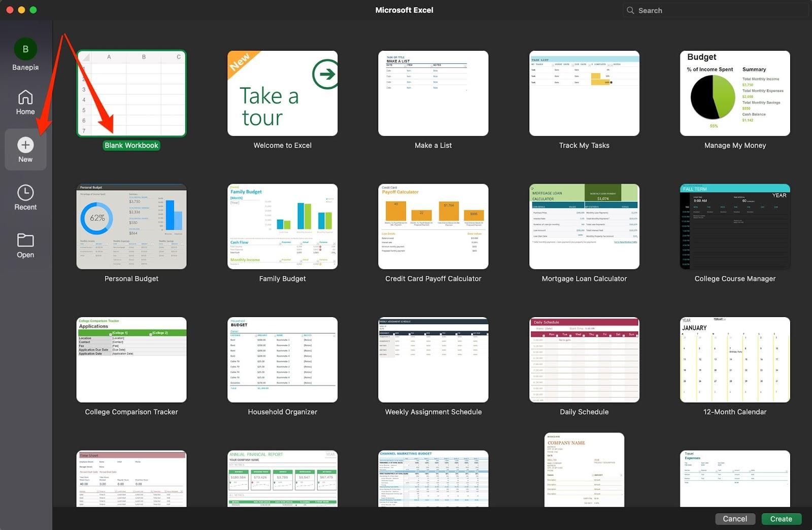Click the Open folder icon in sidebar
The height and width of the screenshot is (530, 812).
[25, 240]
